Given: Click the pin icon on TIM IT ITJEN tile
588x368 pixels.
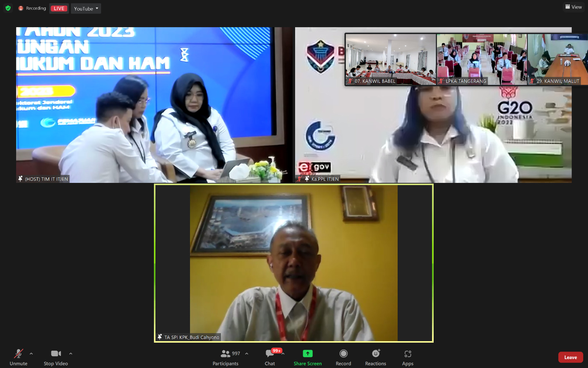Looking at the screenshot, I should coord(20,179).
